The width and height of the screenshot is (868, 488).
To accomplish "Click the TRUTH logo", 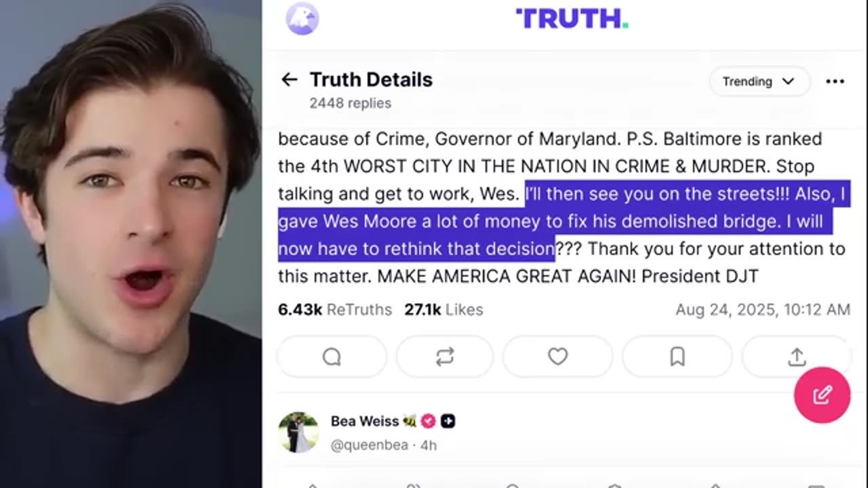I will (x=572, y=18).
